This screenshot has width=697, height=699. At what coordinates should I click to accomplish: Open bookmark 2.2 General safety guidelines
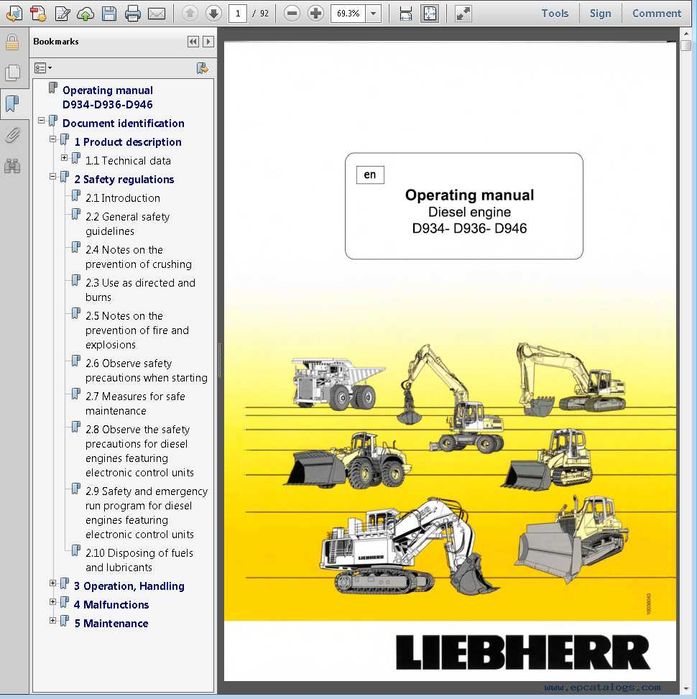[127, 224]
